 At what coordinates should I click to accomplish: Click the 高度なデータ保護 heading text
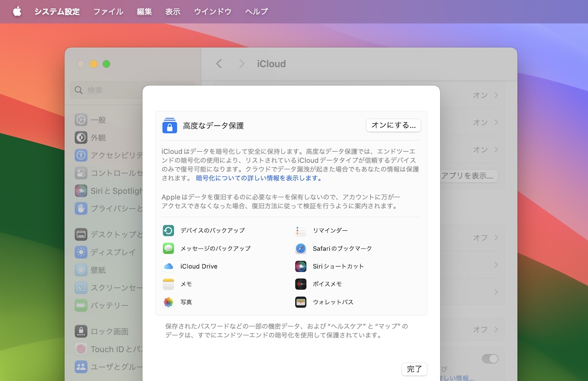[x=213, y=125]
